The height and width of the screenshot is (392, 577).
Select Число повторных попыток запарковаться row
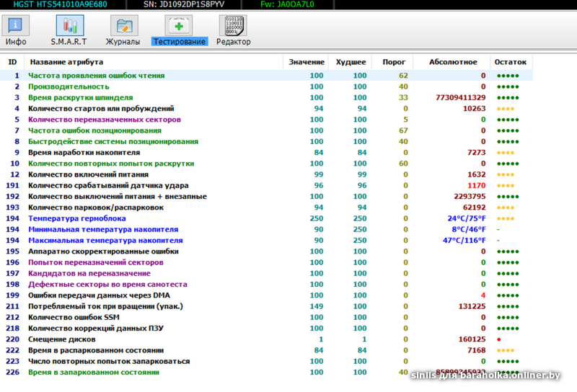266,362
